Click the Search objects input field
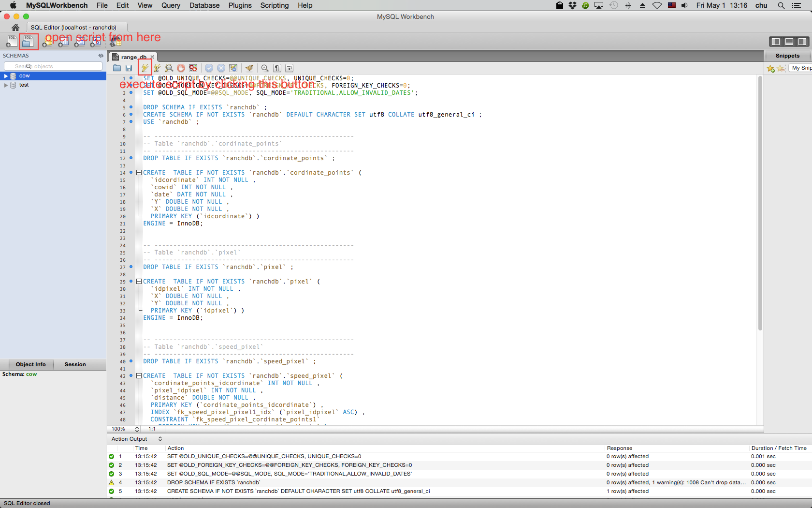Viewport: 812px width, 508px height. coord(53,66)
